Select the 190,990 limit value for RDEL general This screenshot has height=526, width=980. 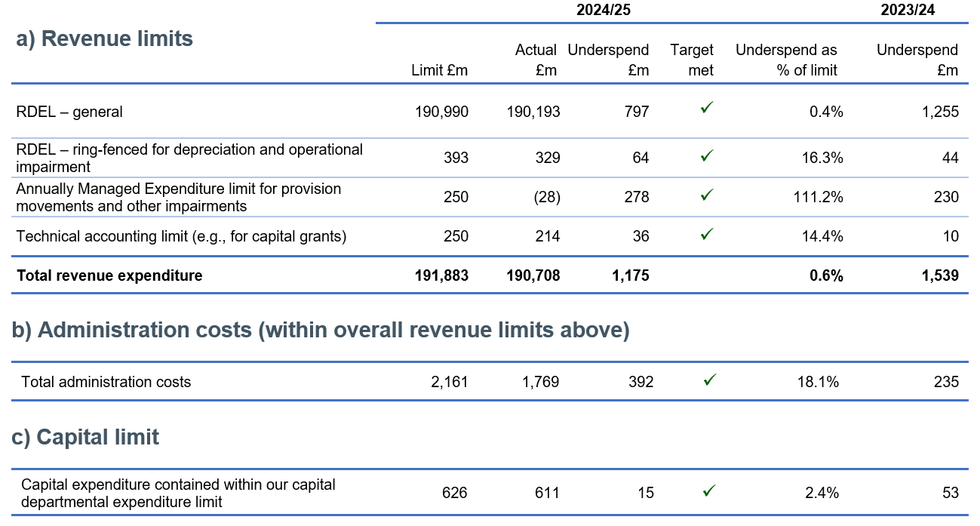pyautogui.click(x=441, y=112)
